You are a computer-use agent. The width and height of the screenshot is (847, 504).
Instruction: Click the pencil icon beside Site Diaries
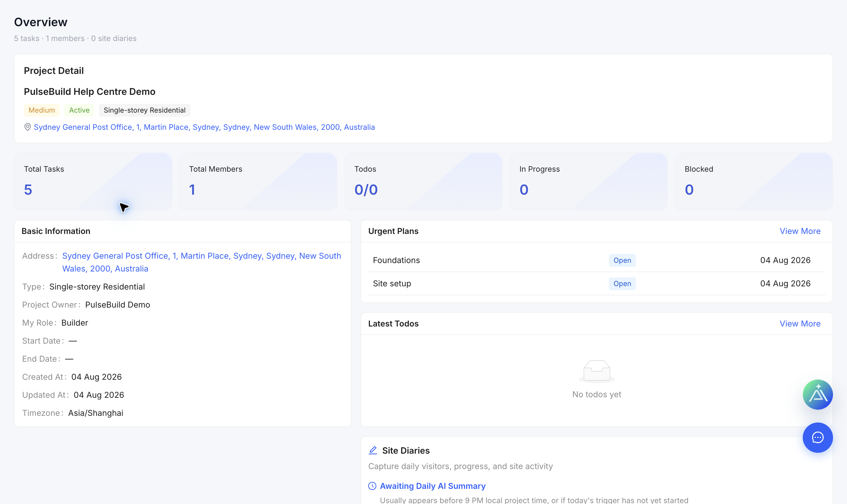[x=373, y=450]
